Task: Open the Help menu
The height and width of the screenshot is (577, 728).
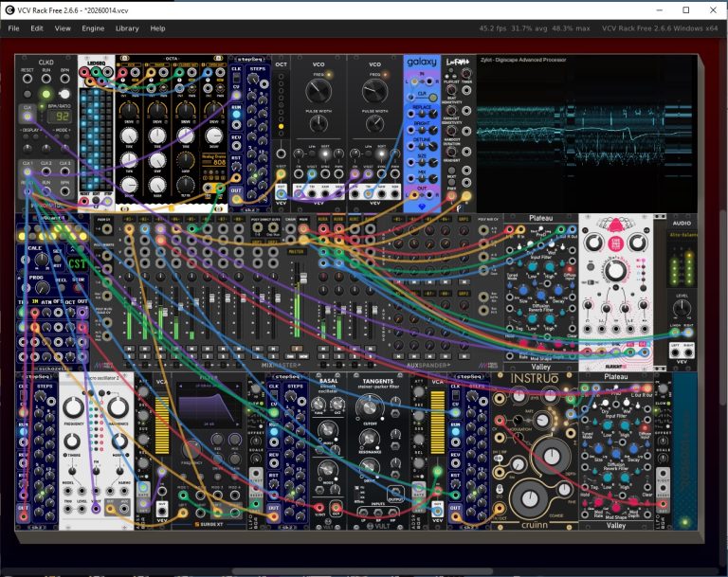Action: (x=157, y=28)
